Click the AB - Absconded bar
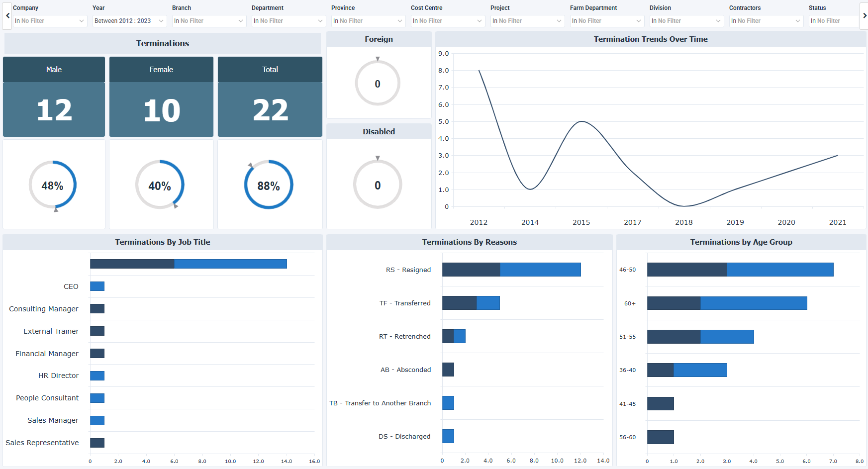 448,370
